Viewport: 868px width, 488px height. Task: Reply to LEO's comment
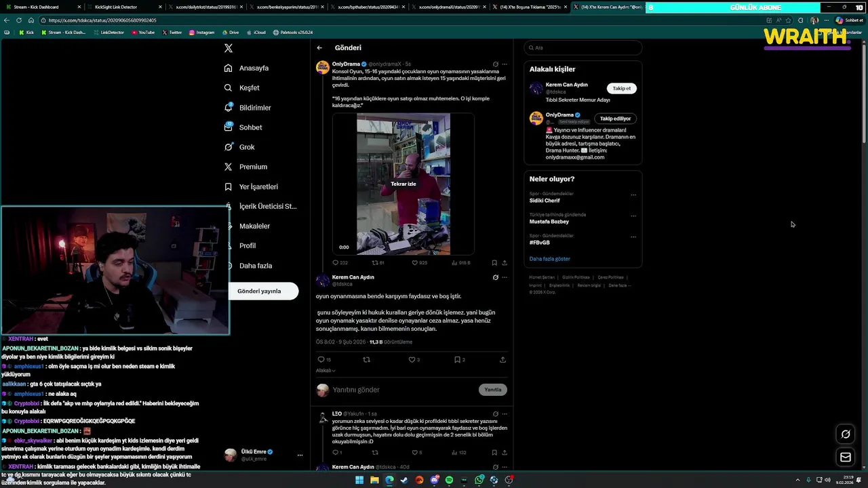click(x=337, y=452)
